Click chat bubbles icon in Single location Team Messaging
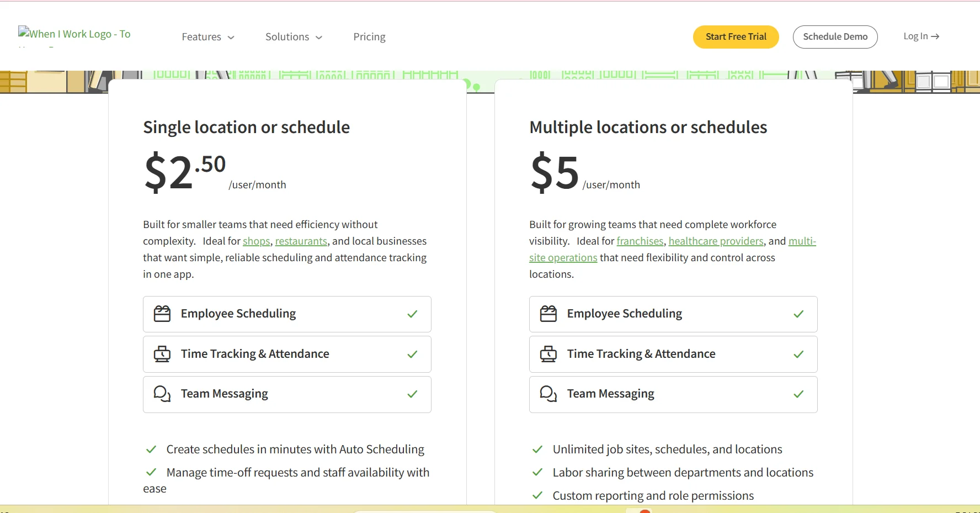Screen dimensions: 980x513 pos(162,394)
